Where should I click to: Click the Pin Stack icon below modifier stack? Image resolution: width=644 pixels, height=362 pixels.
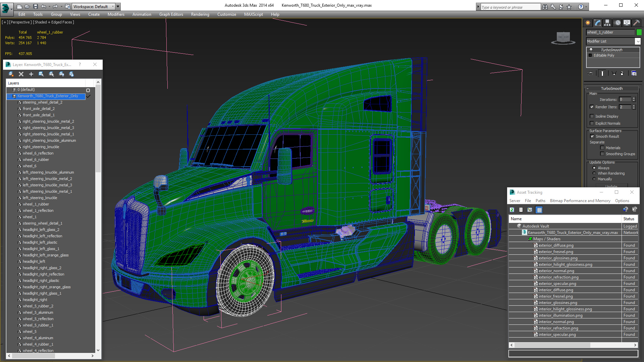(x=591, y=73)
